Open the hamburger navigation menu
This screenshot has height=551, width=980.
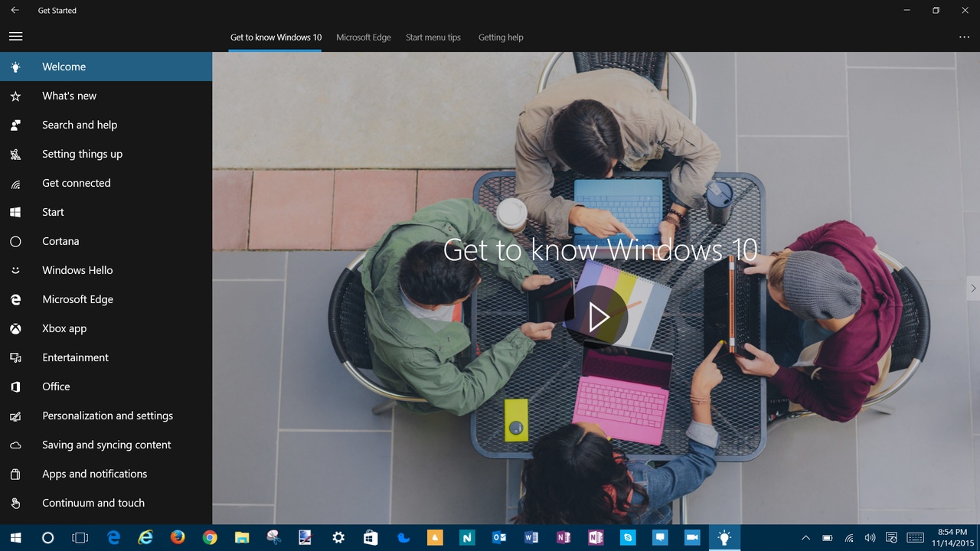[x=15, y=37]
